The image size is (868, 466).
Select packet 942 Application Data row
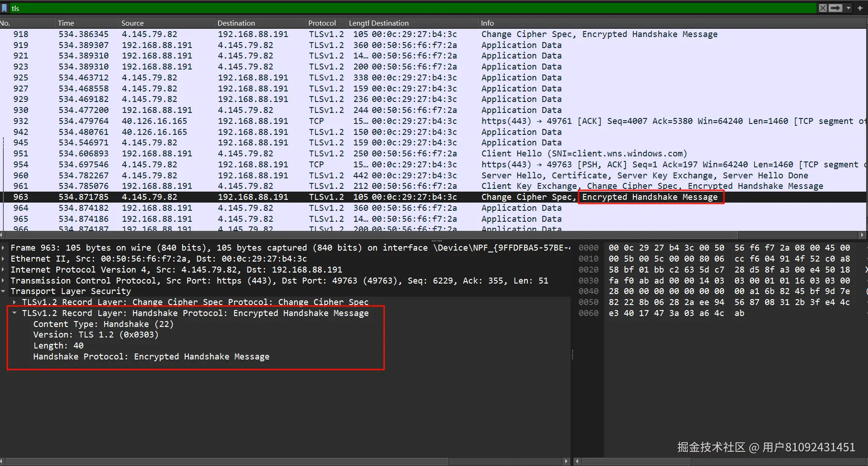433,132
